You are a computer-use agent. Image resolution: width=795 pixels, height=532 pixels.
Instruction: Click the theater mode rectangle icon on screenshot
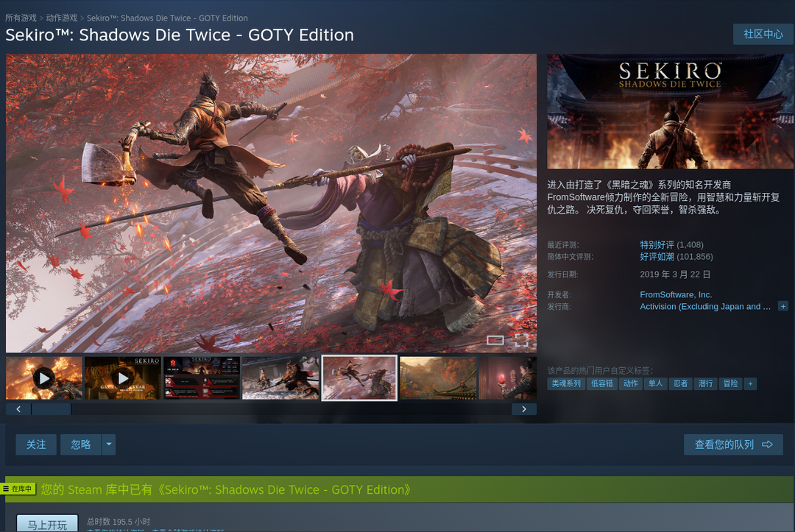(x=495, y=340)
